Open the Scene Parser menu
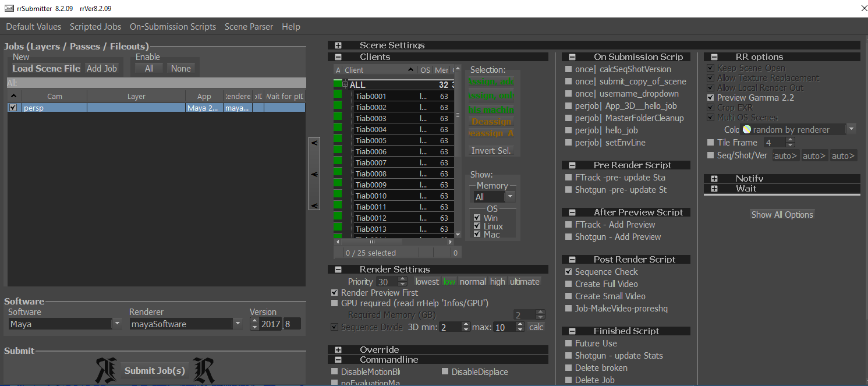 [249, 27]
